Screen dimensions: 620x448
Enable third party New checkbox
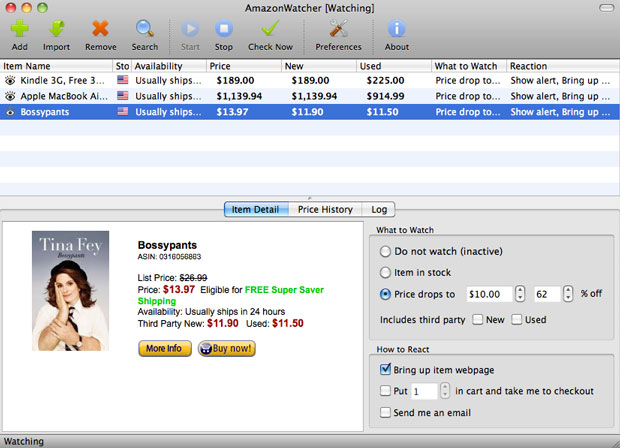478,319
